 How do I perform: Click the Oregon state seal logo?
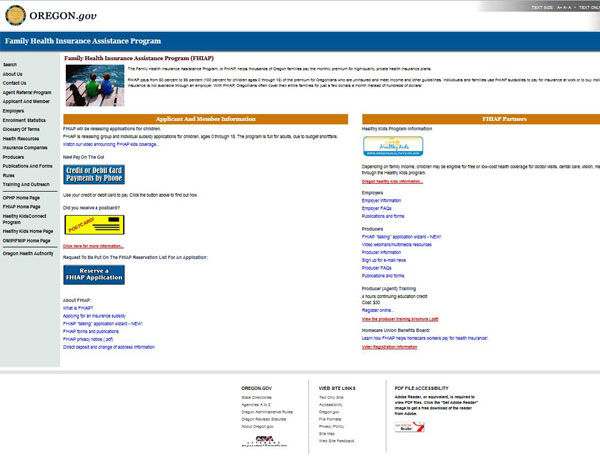[15, 15]
